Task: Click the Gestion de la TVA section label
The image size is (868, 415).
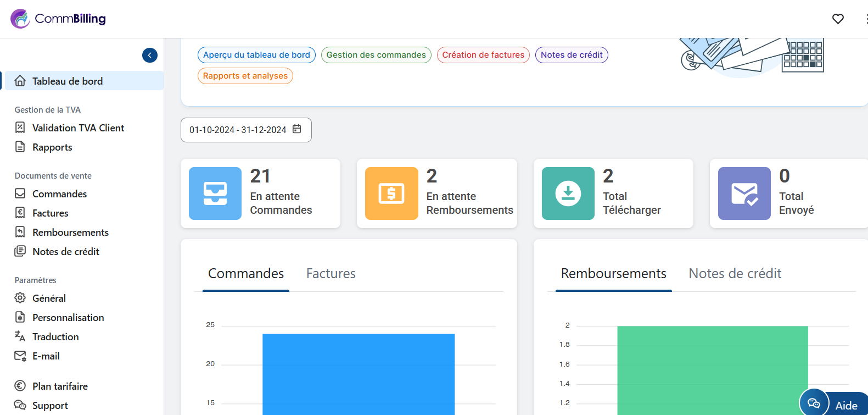Action: pos(48,109)
